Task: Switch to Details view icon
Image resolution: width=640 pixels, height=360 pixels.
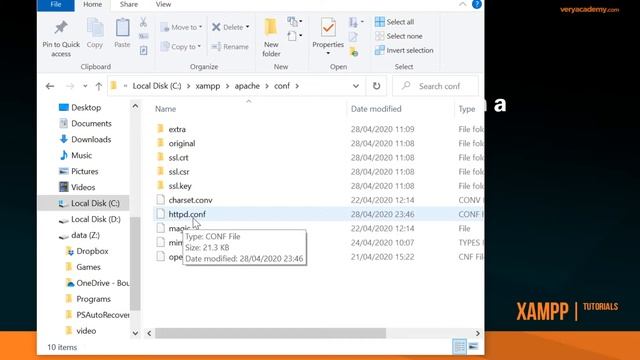Action: pos(459,347)
